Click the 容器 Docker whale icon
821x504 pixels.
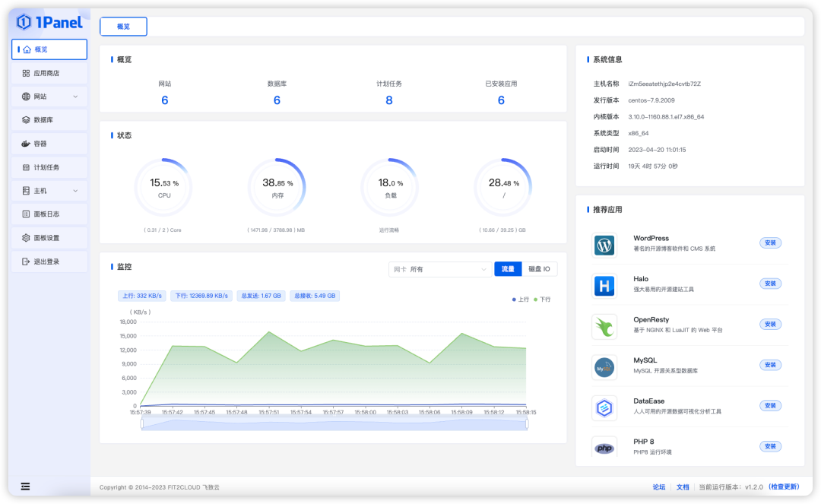[26, 144]
